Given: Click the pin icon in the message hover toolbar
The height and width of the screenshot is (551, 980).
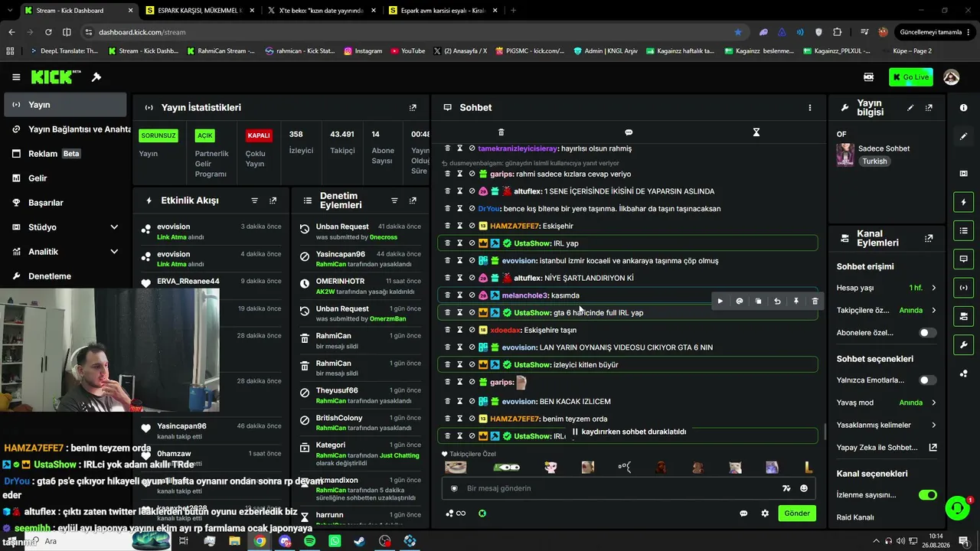Looking at the screenshot, I should (795, 302).
